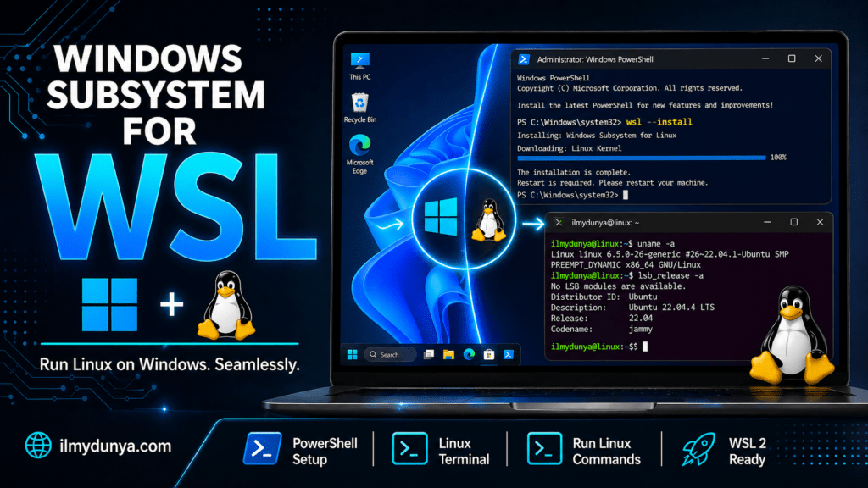868x488 pixels.
Task: Click the Linux icon on the ilmydunya@linux titlebar
Action: pos(559,222)
